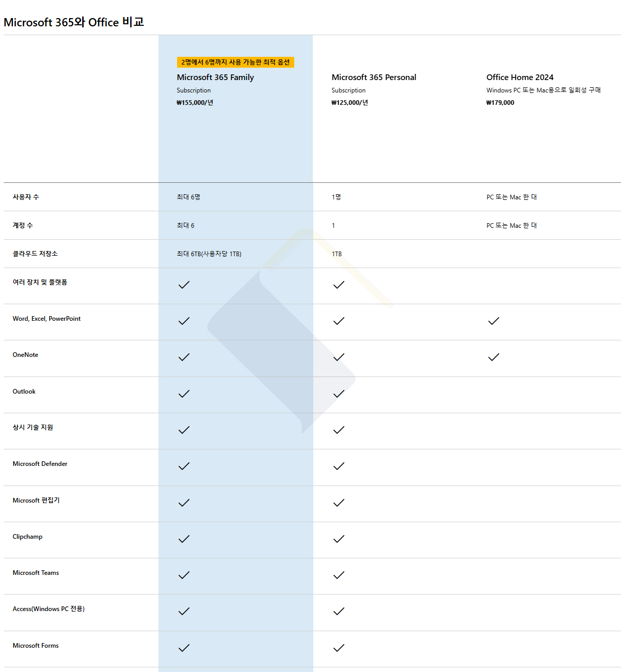The width and height of the screenshot is (621, 672).
Task: Click the Family checkmark for 상시 기술 지원
Action: [x=184, y=430]
